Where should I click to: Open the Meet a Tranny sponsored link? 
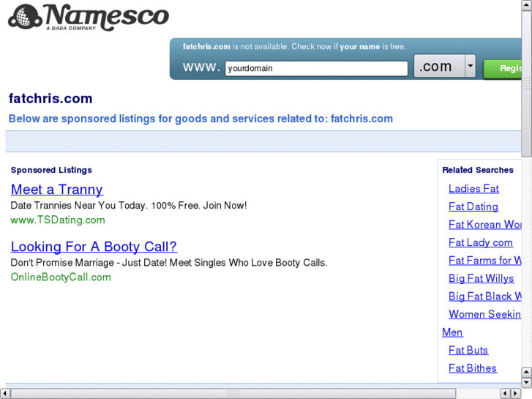(x=56, y=190)
